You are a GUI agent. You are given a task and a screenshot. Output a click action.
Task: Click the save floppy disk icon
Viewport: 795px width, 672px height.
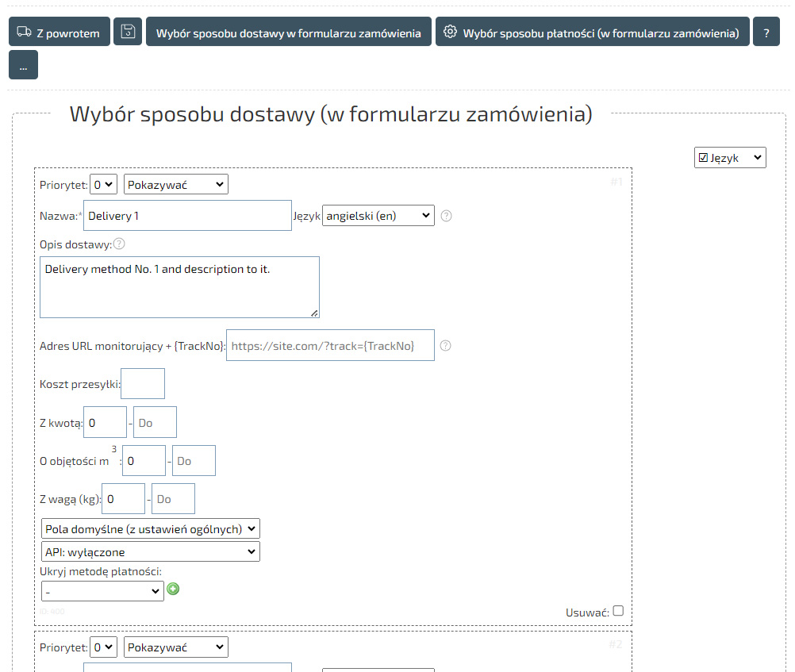(x=128, y=33)
